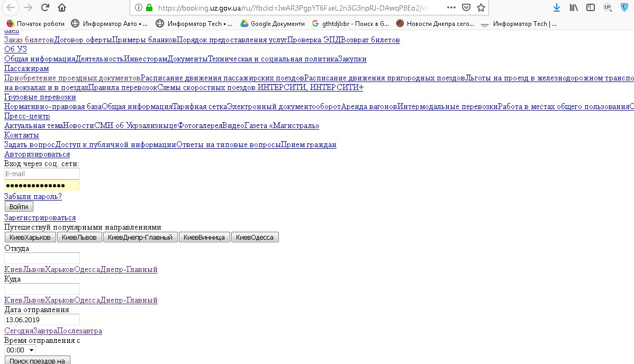This screenshot has width=634, height=364.
Task: Open bookmark Початок роботи
Action: pyautogui.click(x=35, y=24)
